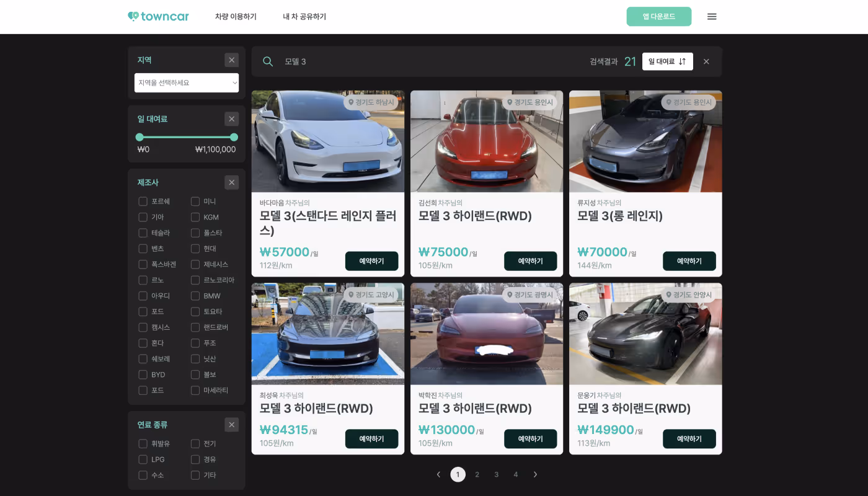Click 예약하기 for the ₩57000 car
868x496 pixels.
[x=372, y=261]
